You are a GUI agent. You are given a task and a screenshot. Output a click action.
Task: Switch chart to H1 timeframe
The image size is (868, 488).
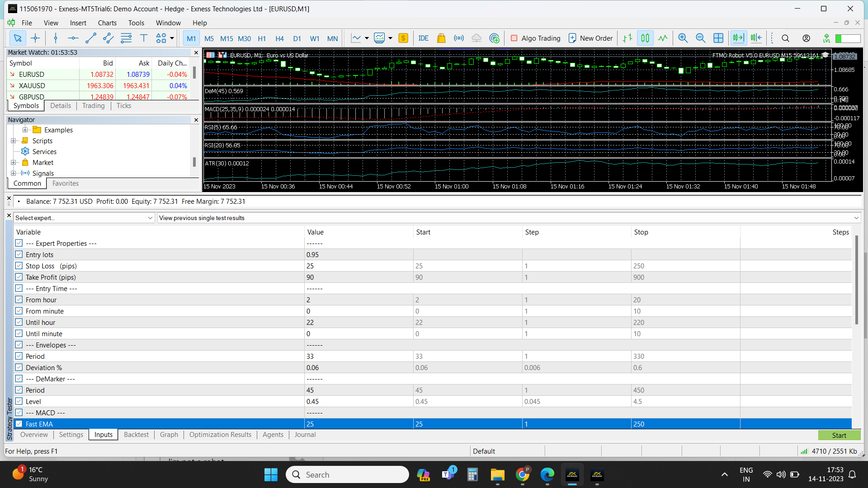262,38
